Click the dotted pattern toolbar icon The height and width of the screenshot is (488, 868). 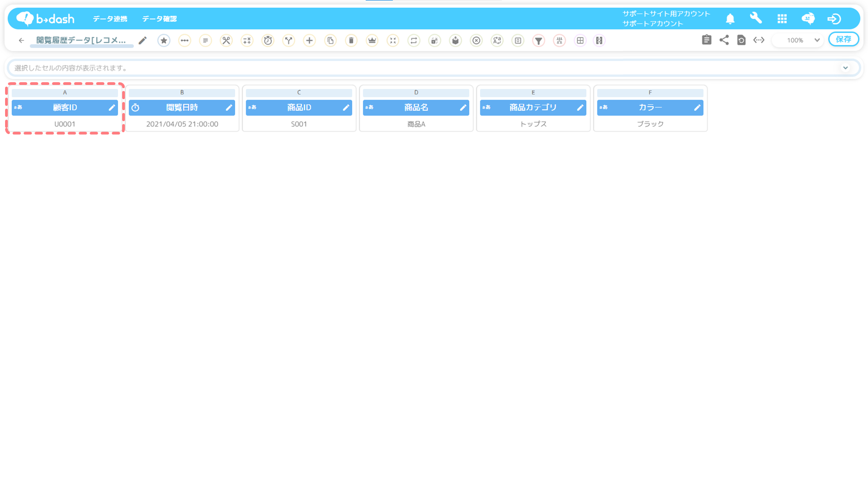(559, 40)
